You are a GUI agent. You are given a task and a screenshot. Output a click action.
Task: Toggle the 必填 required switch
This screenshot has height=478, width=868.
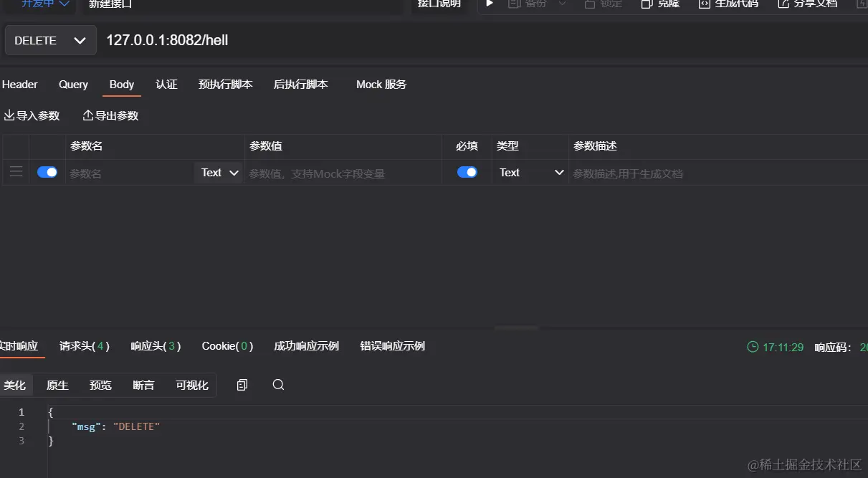(x=467, y=172)
